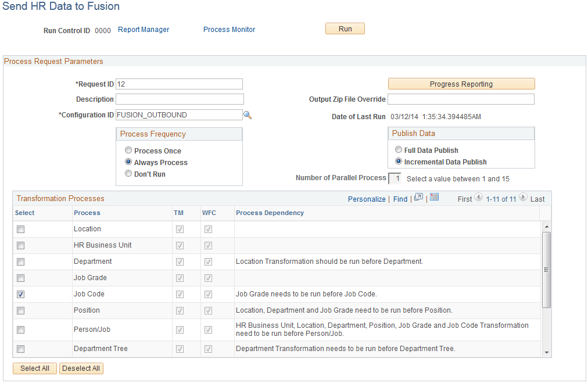Click WFC checkbox in Location row

[208, 229]
